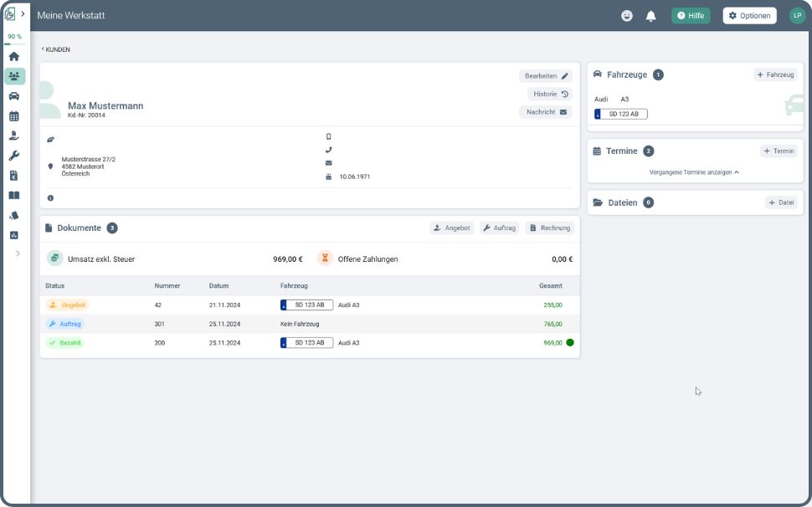Image resolution: width=812 pixels, height=507 pixels.
Task: Add a new Fahrzeug
Action: (x=774, y=74)
